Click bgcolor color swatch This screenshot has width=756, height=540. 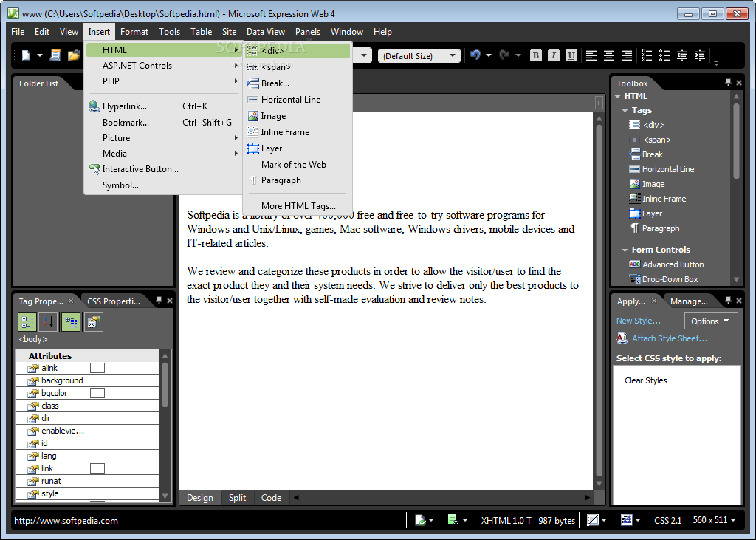pyautogui.click(x=97, y=393)
